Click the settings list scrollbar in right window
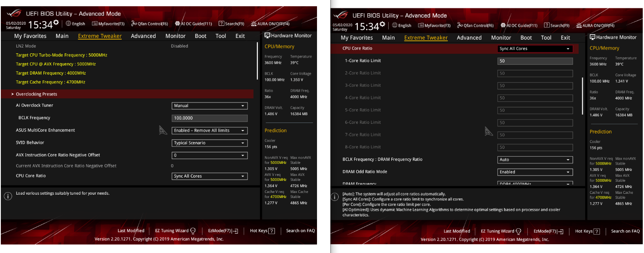Image resolution: width=644 pixels, height=253 pixels. (583, 96)
